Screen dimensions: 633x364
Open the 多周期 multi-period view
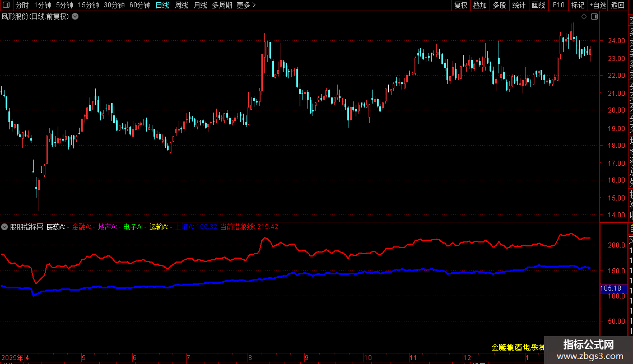click(x=222, y=5)
